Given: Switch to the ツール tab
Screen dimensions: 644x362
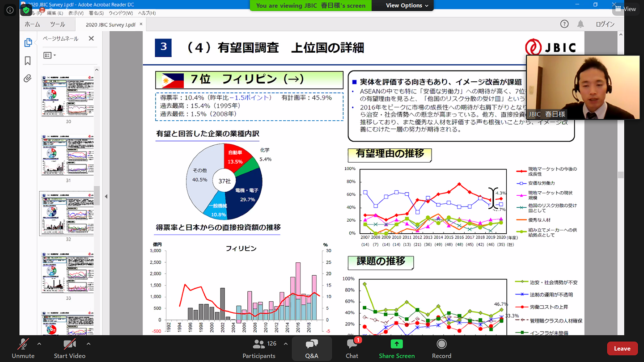Looking at the screenshot, I should [x=57, y=24].
